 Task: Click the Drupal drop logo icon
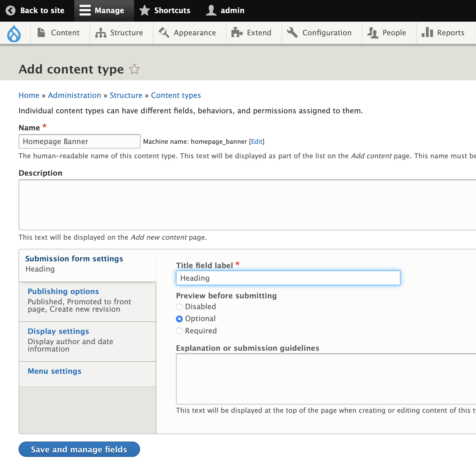click(14, 33)
